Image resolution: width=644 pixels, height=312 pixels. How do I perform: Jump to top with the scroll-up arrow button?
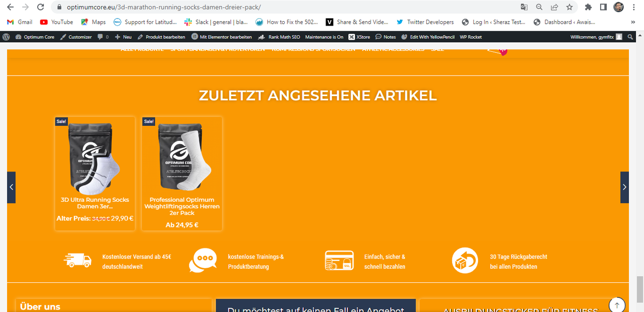[x=617, y=304]
